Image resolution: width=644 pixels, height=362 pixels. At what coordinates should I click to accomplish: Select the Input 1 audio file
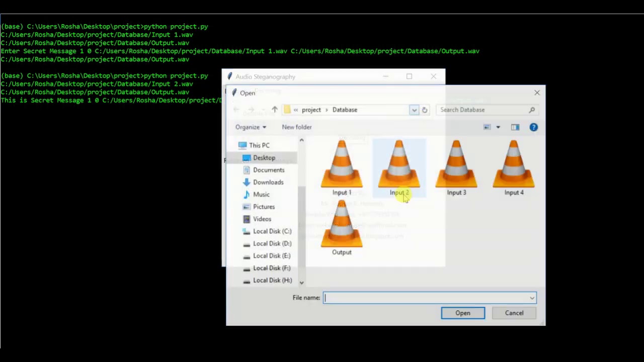342,168
